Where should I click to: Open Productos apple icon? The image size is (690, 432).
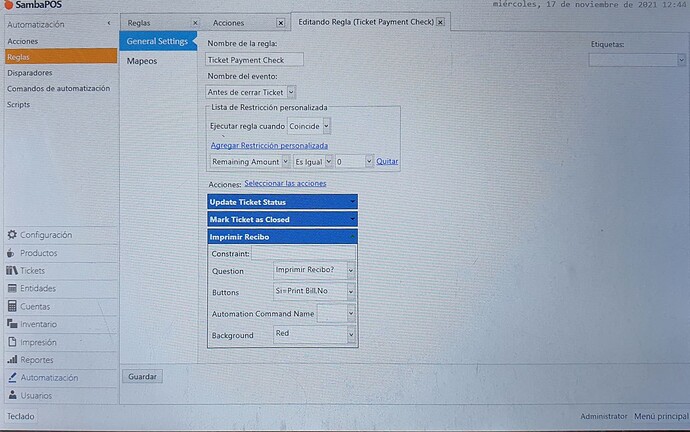click(x=11, y=253)
